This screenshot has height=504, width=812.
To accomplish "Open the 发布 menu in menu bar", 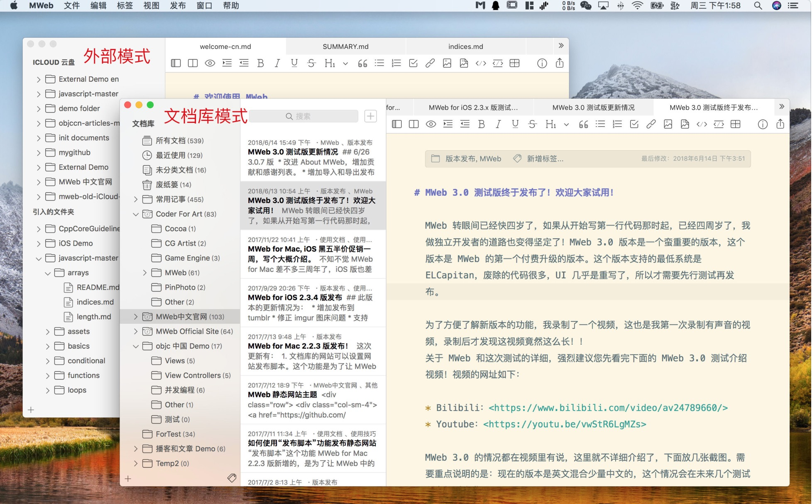I will click(x=178, y=6).
